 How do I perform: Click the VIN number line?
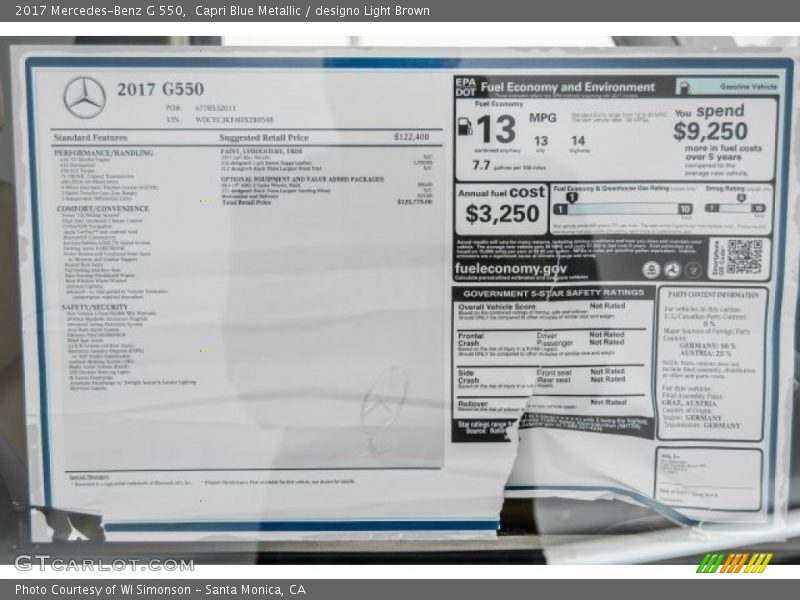(220, 120)
